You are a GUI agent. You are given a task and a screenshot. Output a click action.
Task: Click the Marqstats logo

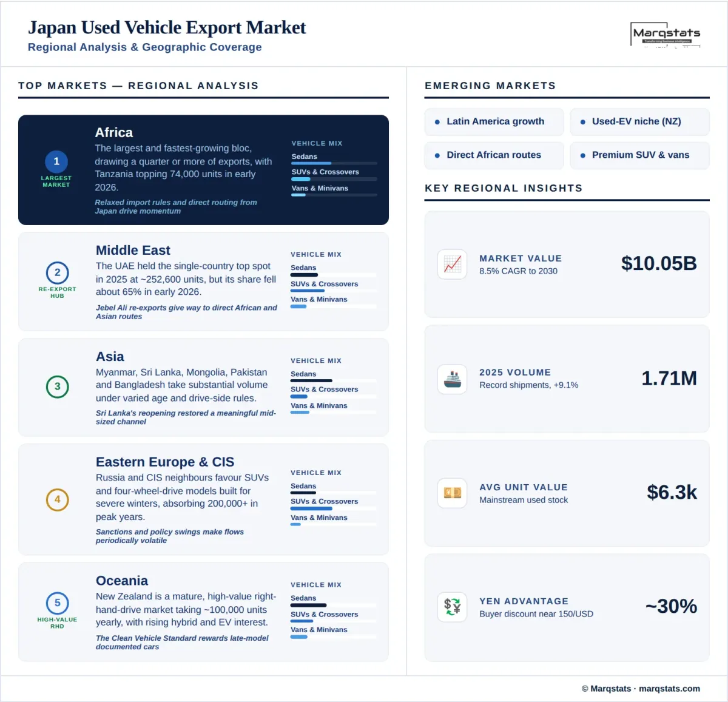[666, 35]
